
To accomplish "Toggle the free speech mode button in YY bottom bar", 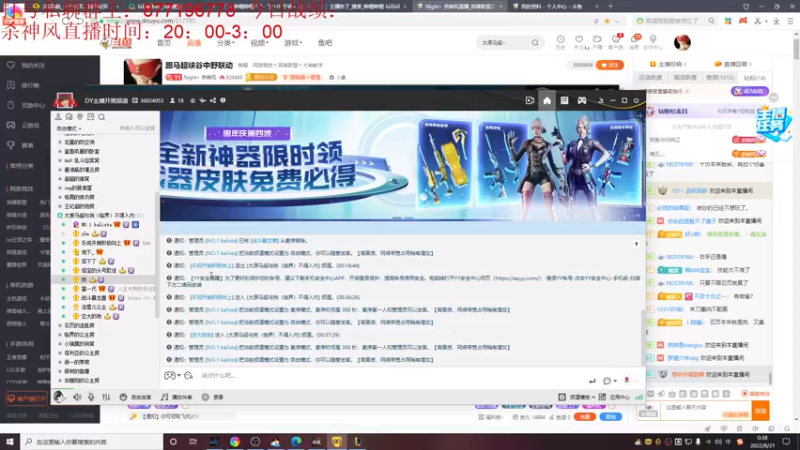I will point(136,397).
